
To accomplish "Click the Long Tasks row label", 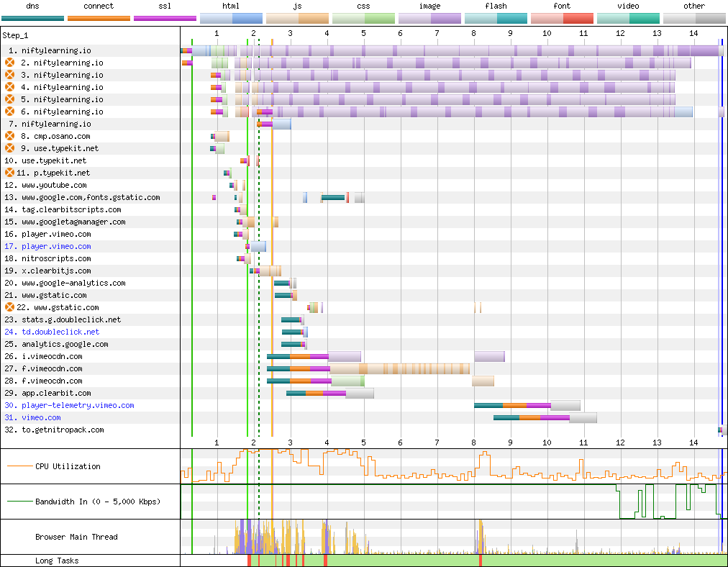I will 57,561.
